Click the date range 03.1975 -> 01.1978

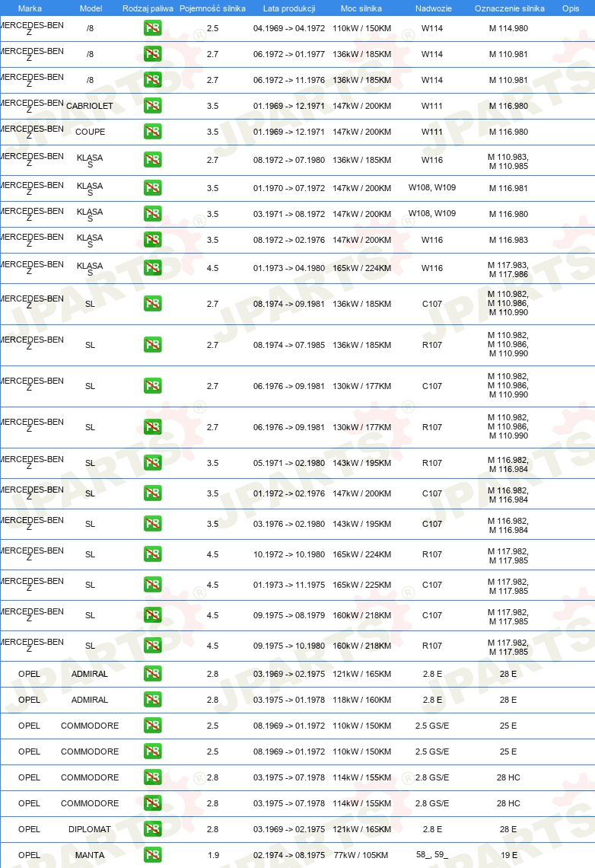pos(289,700)
